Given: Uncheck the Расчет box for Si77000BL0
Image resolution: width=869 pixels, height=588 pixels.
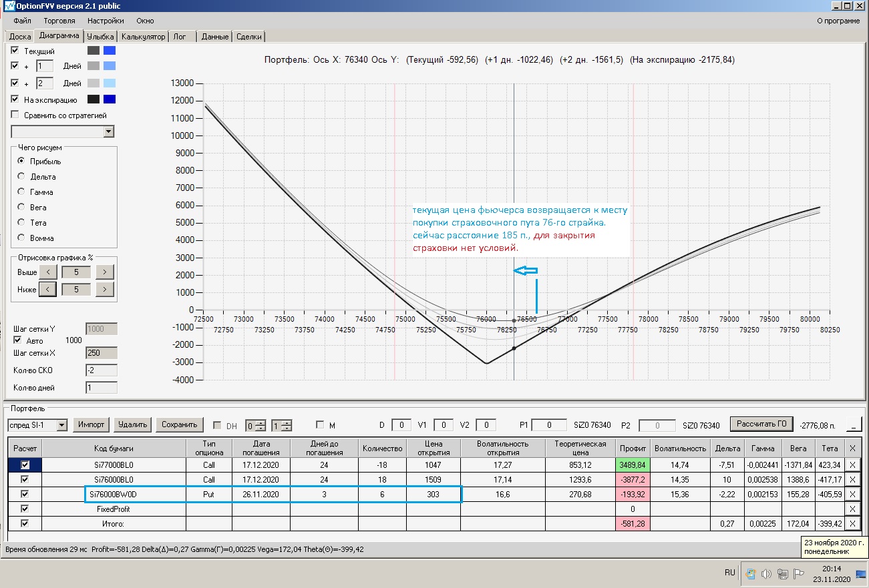Looking at the screenshot, I should (x=25, y=465).
